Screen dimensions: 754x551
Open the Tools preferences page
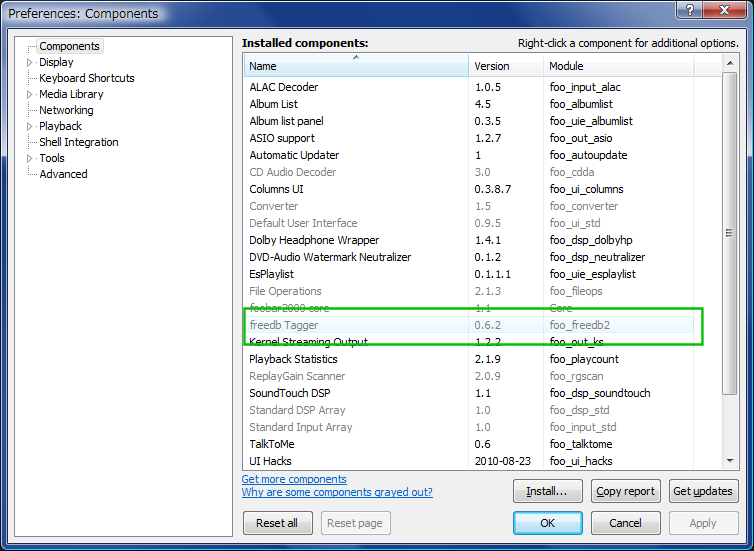[x=52, y=158]
